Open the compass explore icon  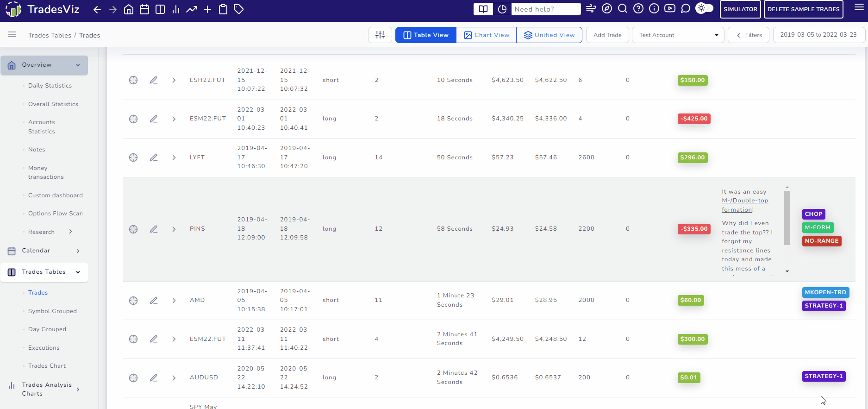coord(607,9)
